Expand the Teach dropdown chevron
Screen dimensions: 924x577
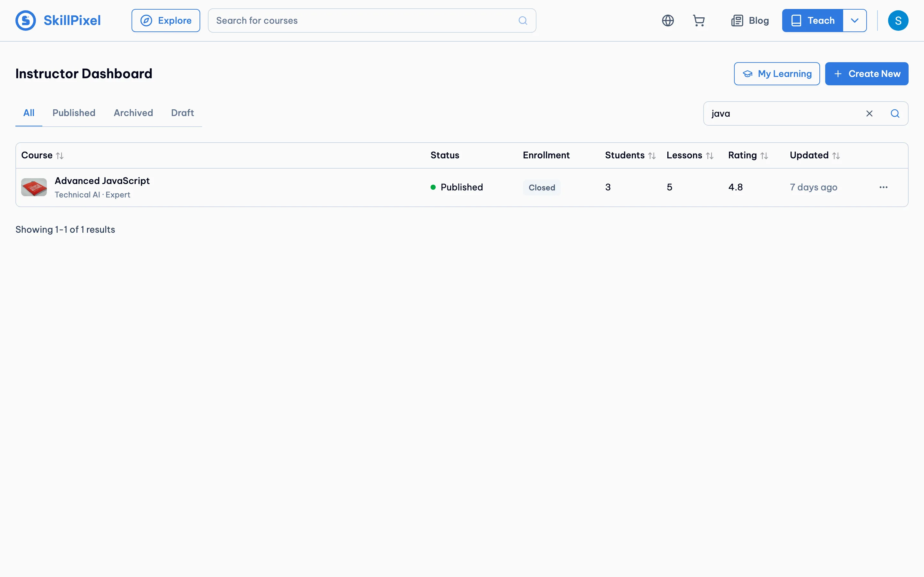point(854,21)
